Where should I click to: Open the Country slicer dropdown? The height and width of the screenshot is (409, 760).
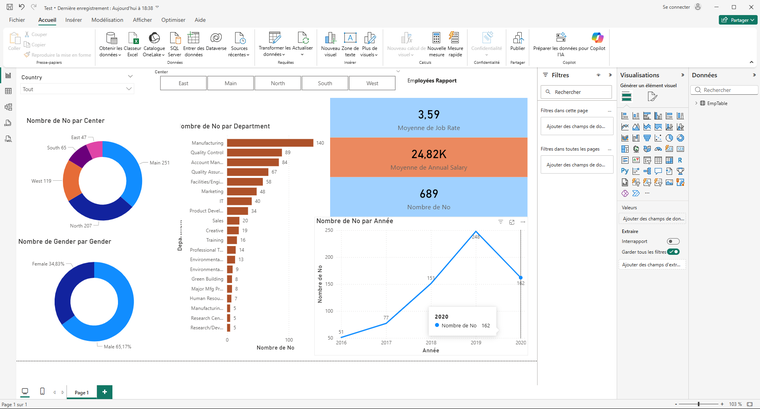tap(128, 89)
